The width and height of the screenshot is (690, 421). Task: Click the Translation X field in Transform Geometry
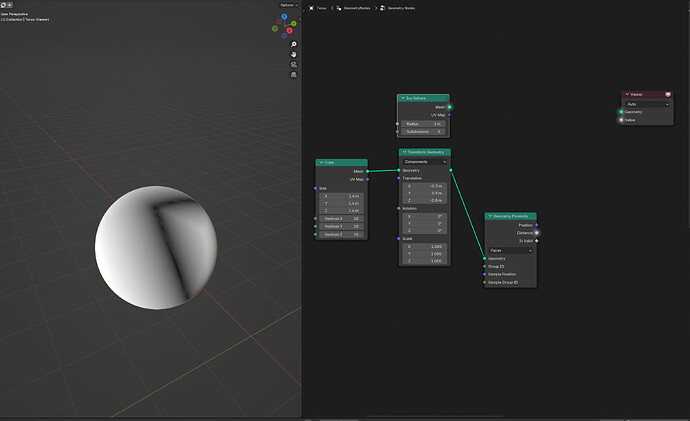pos(425,186)
